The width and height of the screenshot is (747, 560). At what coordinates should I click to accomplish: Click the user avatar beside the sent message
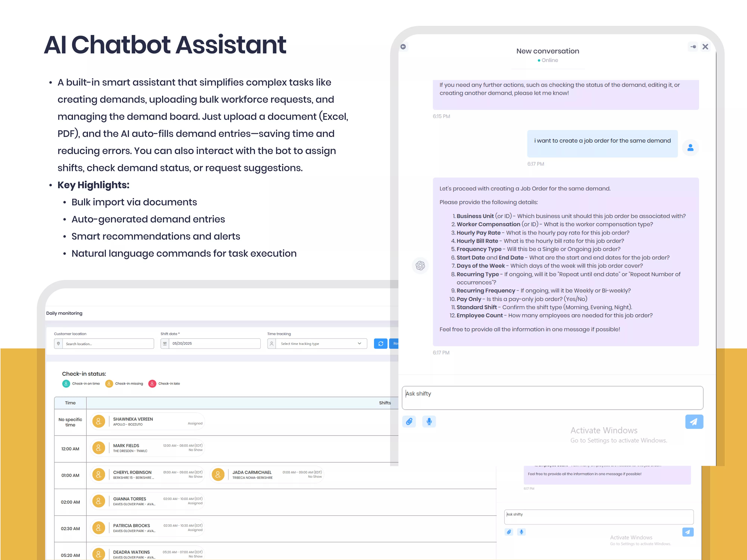click(690, 147)
